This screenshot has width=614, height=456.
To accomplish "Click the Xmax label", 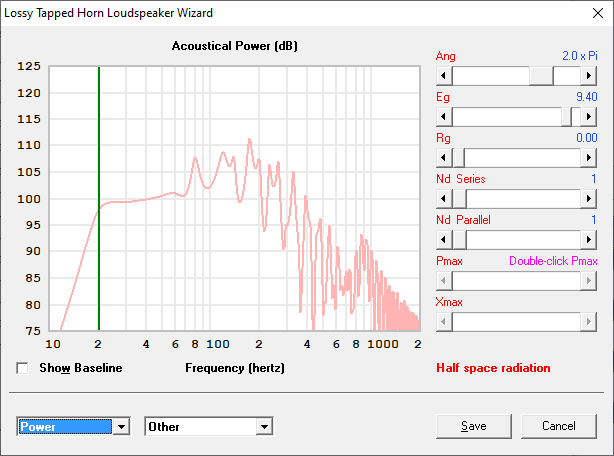I will 449,302.
